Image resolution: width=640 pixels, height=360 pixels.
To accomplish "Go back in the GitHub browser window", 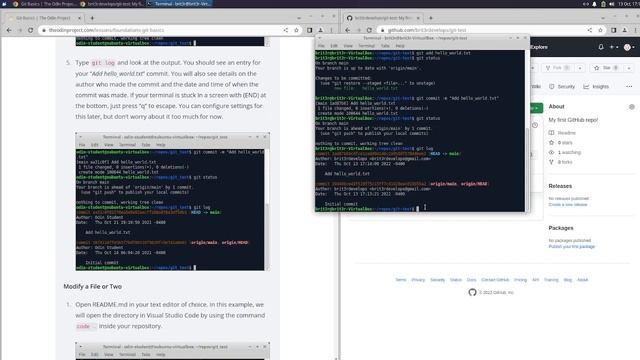I will pos(348,30).
